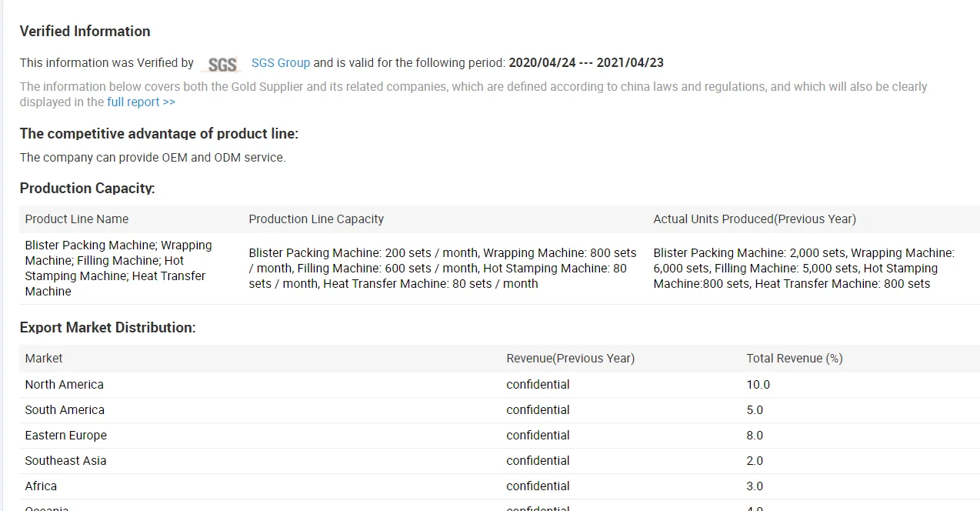The width and height of the screenshot is (980, 511).
Task: Click North America's 10.0 total revenue value
Action: (x=758, y=385)
